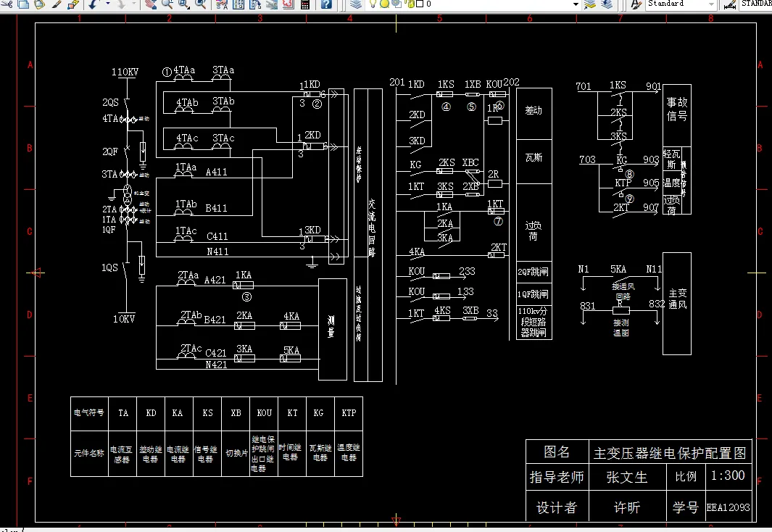Image resolution: width=772 pixels, height=532 pixels.
Task: Click layer 0 white color swatch
Action: [x=420, y=4]
